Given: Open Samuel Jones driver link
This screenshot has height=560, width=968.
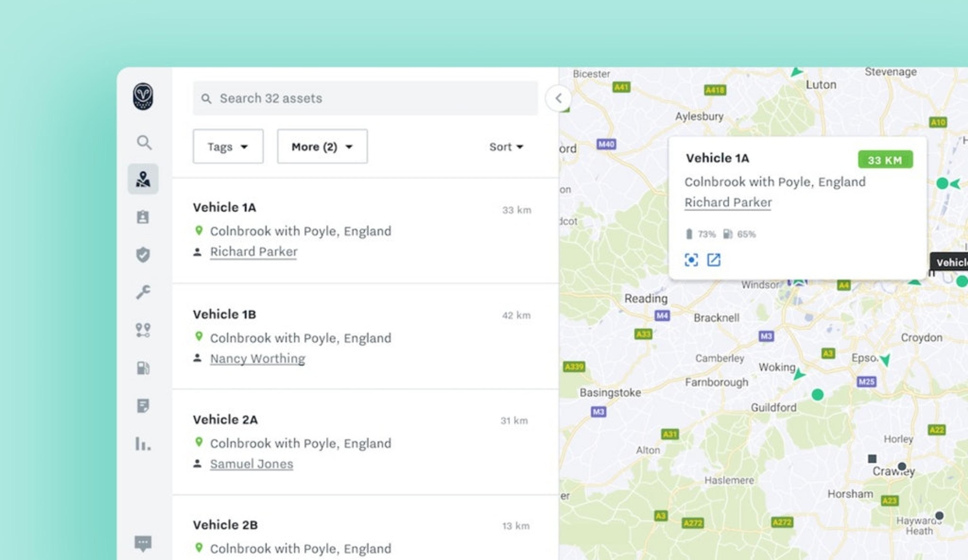Looking at the screenshot, I should pyautogui.click(x=251, y=464).
